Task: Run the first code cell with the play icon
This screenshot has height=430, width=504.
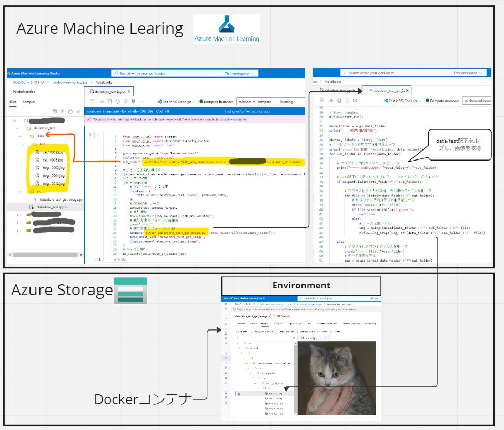Action: pos(90,135)
